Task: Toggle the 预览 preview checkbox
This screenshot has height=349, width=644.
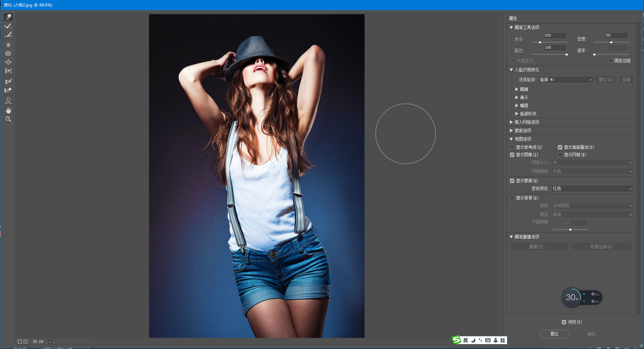Action: [564, 322]
